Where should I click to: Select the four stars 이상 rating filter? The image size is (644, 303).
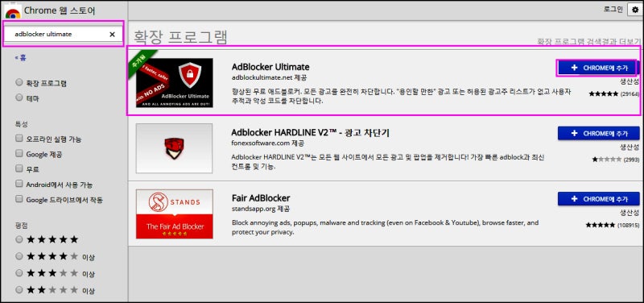(x=19, y=256)
